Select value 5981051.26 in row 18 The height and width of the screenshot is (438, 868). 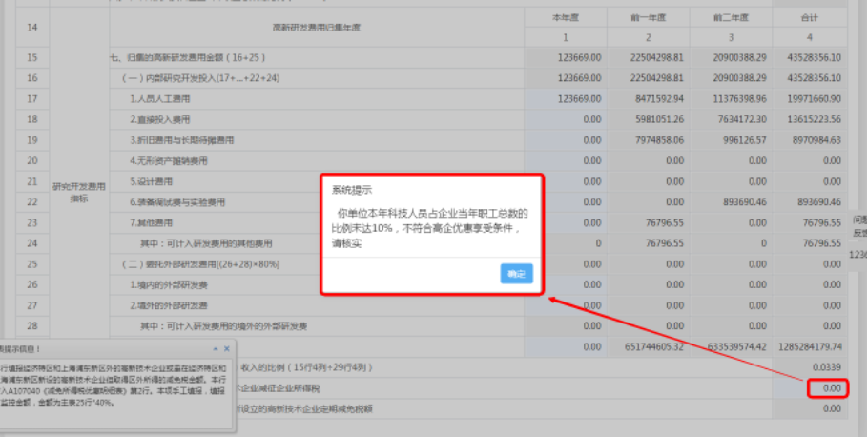660,119
